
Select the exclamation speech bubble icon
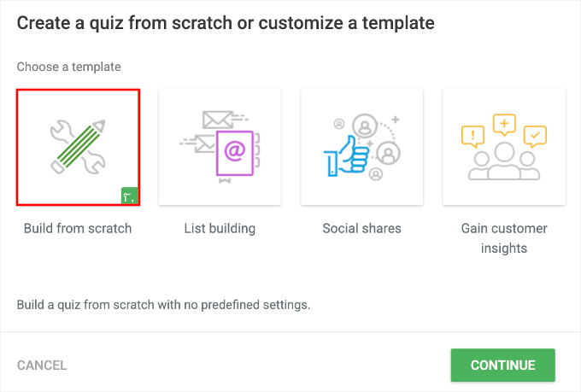(472, 135)
